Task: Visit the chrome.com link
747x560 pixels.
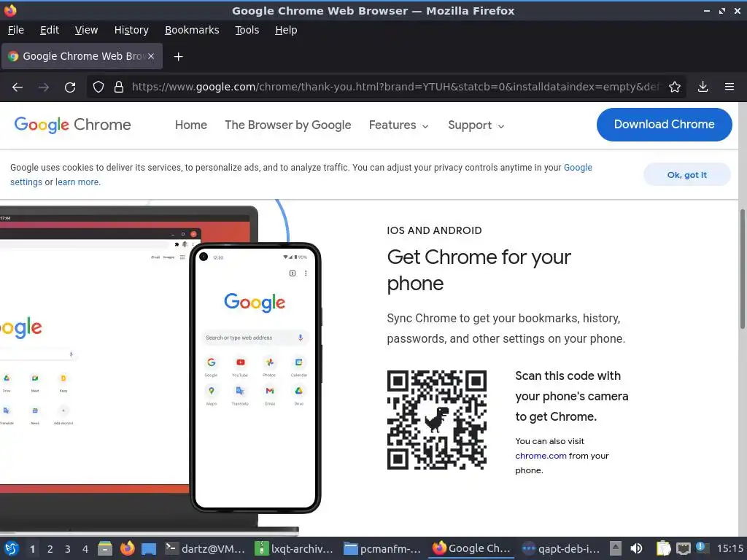Action: click(541, 456)
